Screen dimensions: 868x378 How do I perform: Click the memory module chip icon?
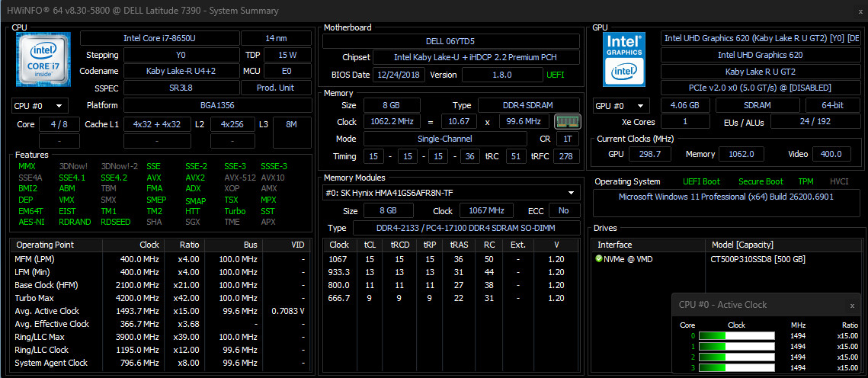click(x=568, y=121)
